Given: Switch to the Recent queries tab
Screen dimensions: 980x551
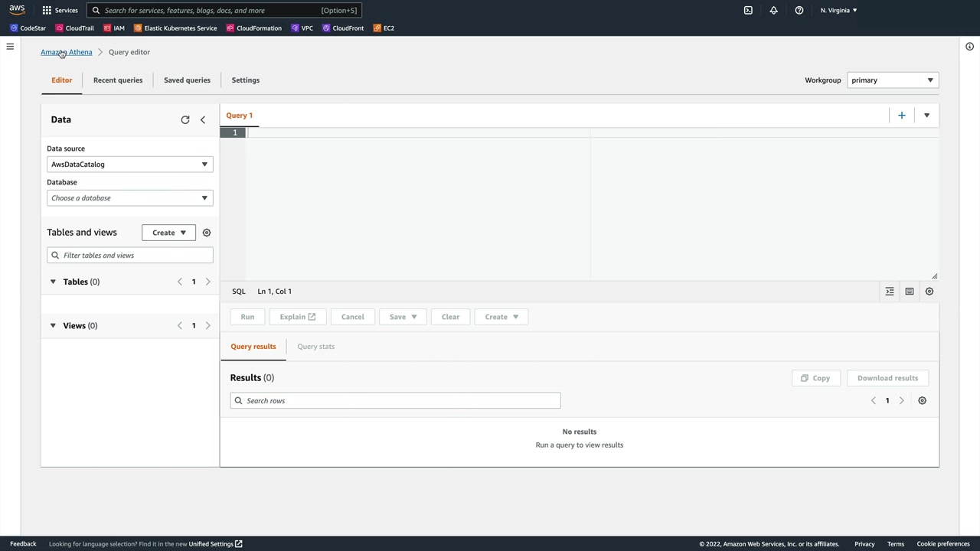Looking at the screenshot, I should (x=118, y=80).
